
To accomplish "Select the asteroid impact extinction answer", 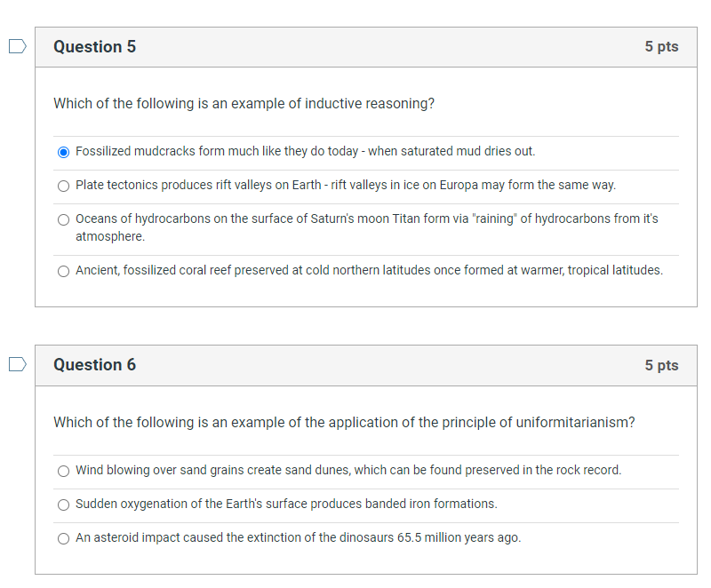I will click(x=63, y=538).
